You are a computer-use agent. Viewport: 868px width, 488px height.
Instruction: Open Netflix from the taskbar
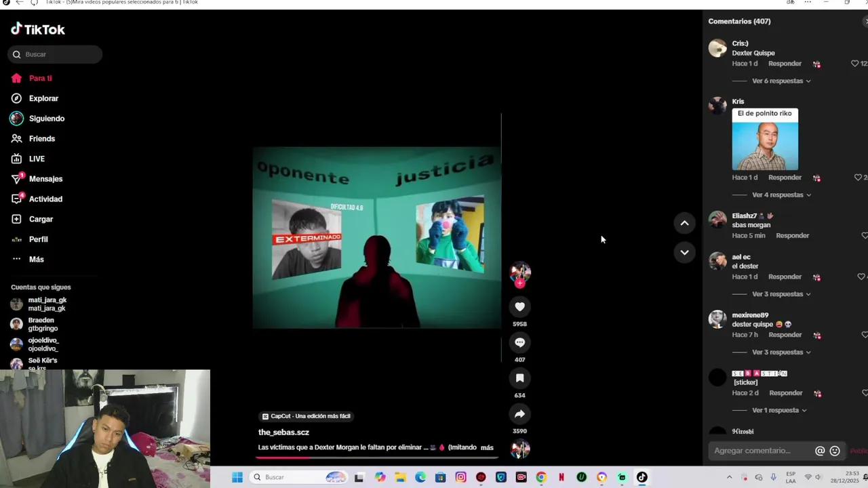coord(561,477)
